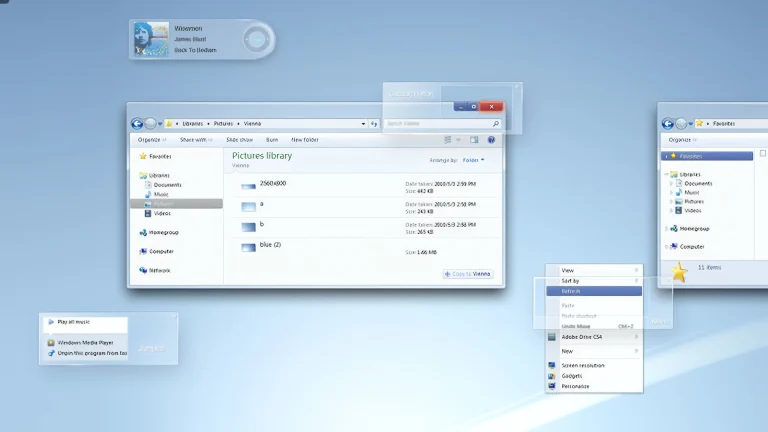Select the file named 'a' thumbnail
The height and width of the screenshot is (432, 768).
click(248, 207)
